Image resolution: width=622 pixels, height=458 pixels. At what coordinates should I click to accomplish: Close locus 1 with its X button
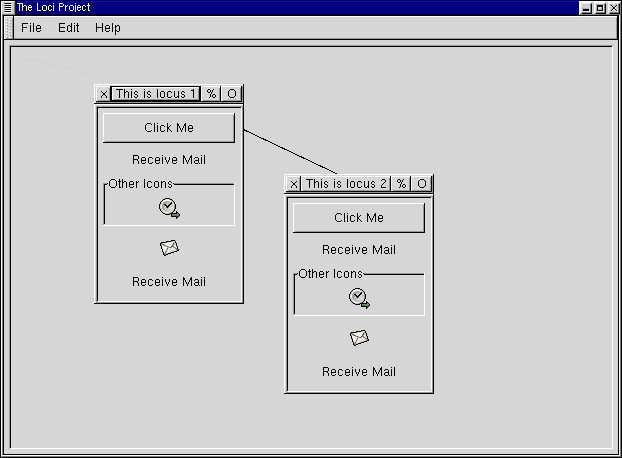tap(104, 94)
